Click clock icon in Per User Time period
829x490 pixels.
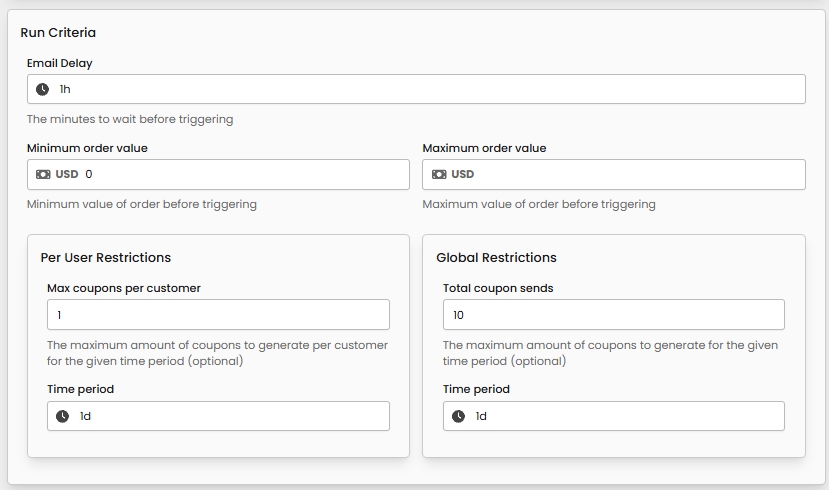tap(62, 416)
